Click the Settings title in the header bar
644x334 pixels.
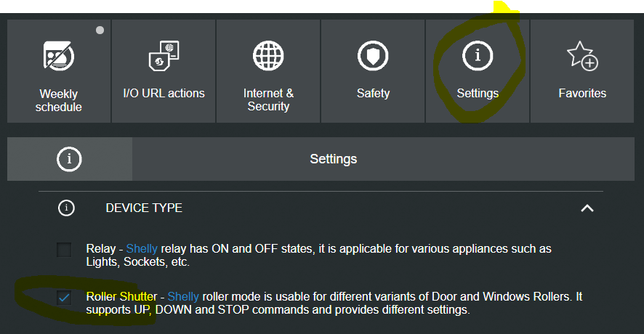[333, 159]
